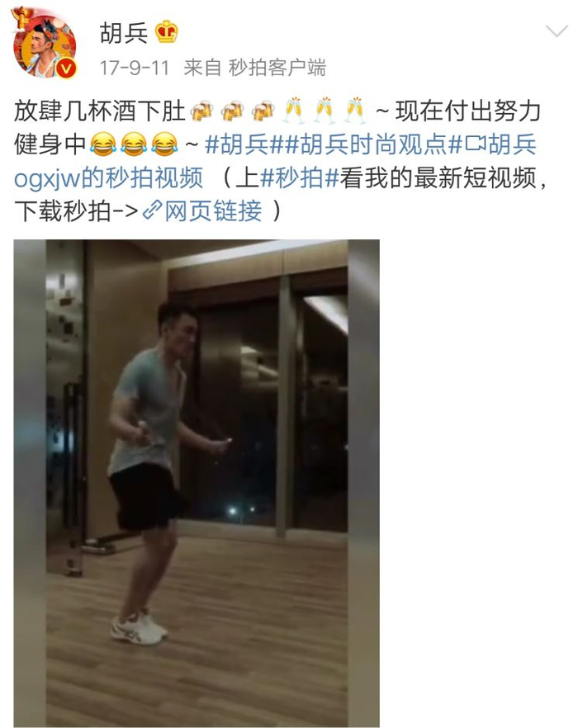
Task: Tap the chain link icon
Action: [152, 210]
